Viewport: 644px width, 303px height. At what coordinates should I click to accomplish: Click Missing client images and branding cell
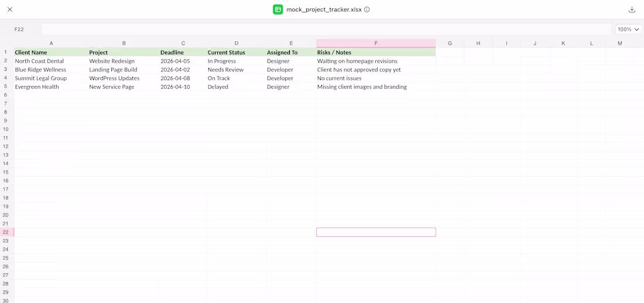(376, 87)
